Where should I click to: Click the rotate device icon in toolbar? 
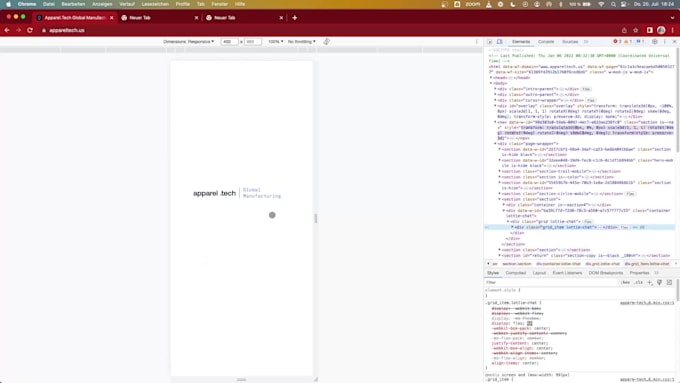(327, 42)
